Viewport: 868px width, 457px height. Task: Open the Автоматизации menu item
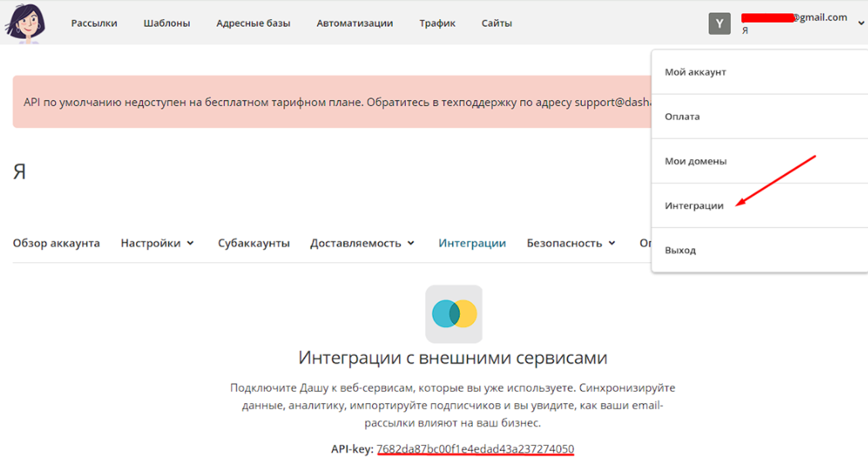pyautogui.click(x=354, y=24)
